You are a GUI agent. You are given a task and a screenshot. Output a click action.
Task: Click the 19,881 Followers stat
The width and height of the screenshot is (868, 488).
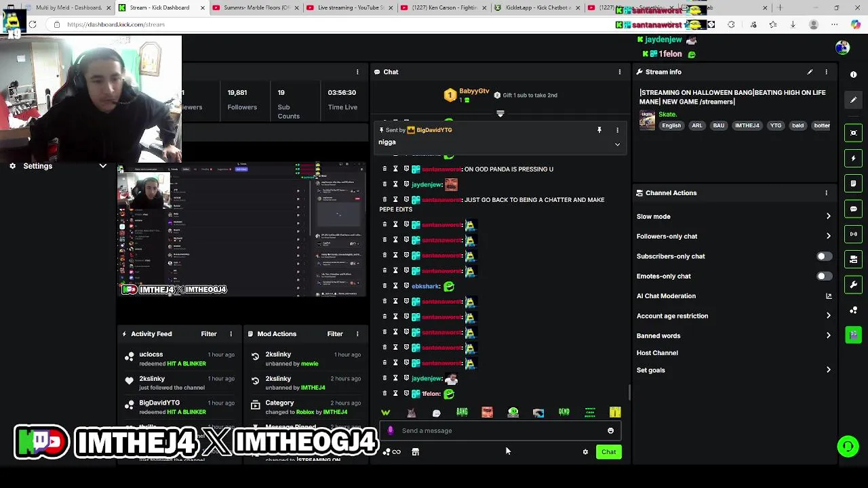click(242, 100)
